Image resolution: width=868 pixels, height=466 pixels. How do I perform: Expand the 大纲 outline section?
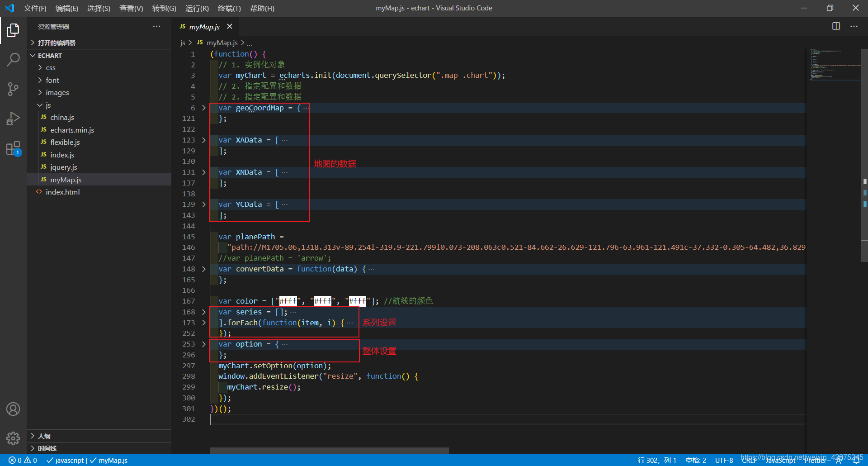[99, 436]
